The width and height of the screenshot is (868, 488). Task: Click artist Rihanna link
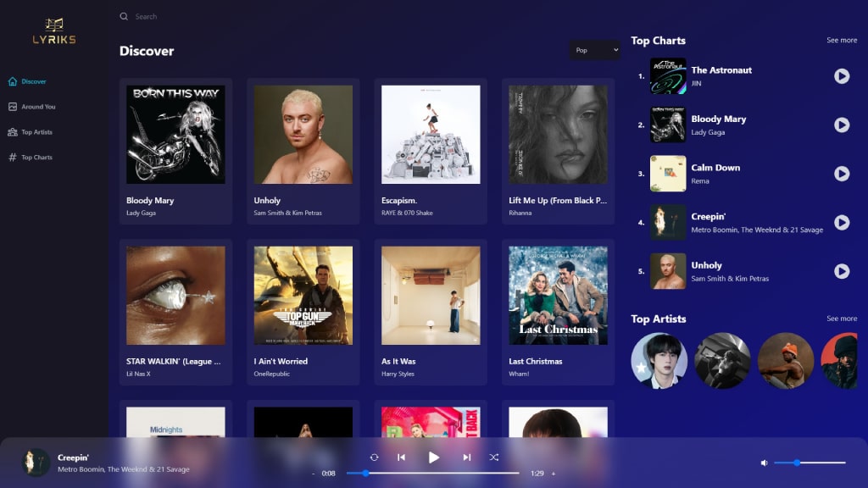point(520,213)
